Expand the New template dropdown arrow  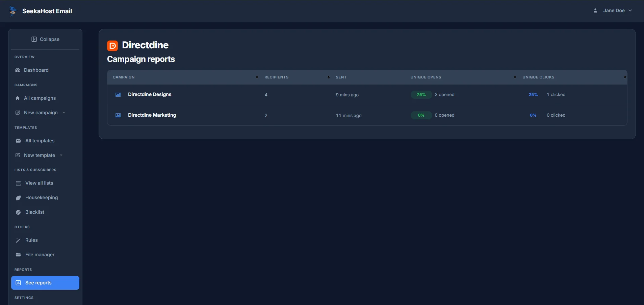click(x=61, y=155)
